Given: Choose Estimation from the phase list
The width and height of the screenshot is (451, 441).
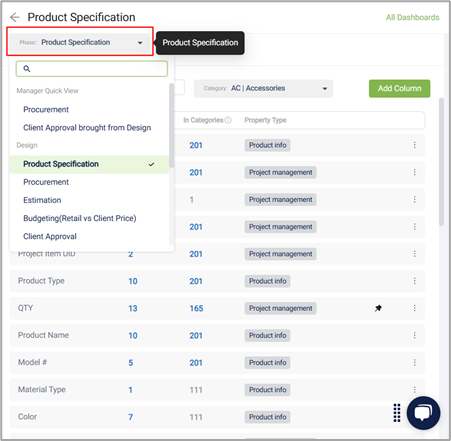Looking at the screenshot, I should click(x=42, y=200).
